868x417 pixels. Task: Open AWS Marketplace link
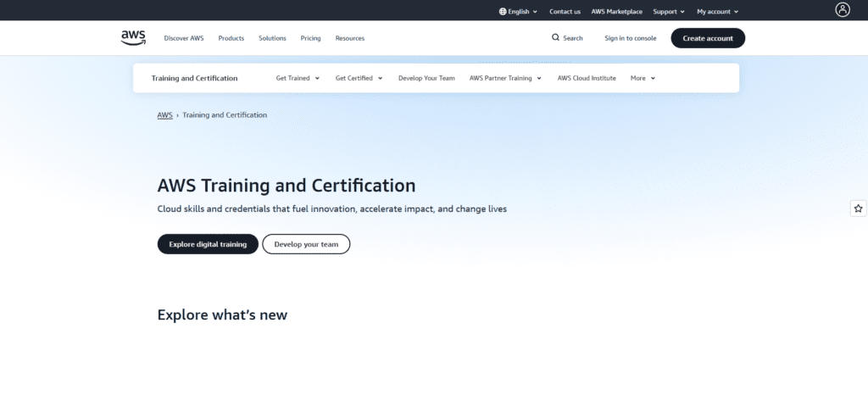click(x=617, y=11)
